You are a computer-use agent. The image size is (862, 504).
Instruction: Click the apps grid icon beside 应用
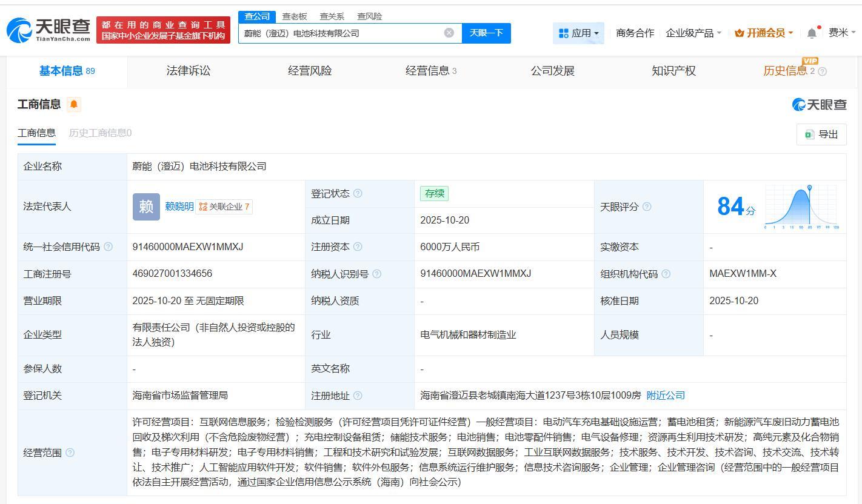pyautogui.click(x=564, y=33)
